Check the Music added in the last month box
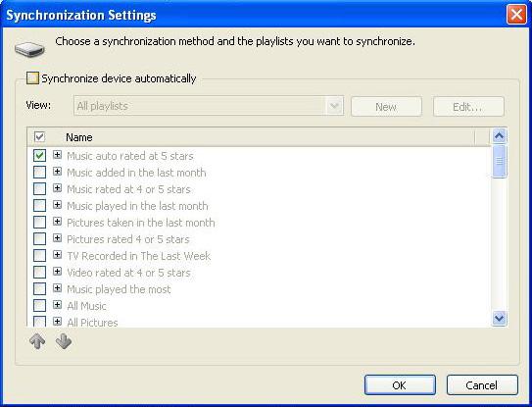This screenshot has height=407, width=532. [x=39, y=173]
